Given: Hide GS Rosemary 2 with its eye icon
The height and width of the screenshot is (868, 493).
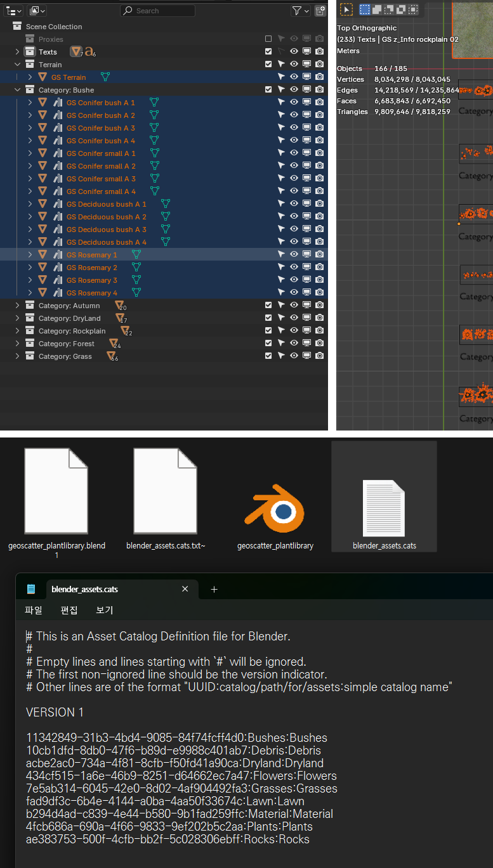Looking at the screenshot, I should click(x=294, y=268).
